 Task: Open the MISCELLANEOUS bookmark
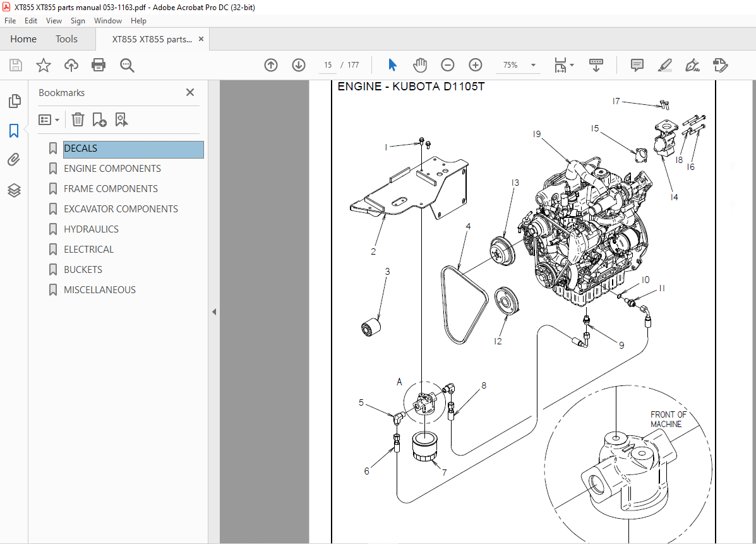tap(100, 291)
